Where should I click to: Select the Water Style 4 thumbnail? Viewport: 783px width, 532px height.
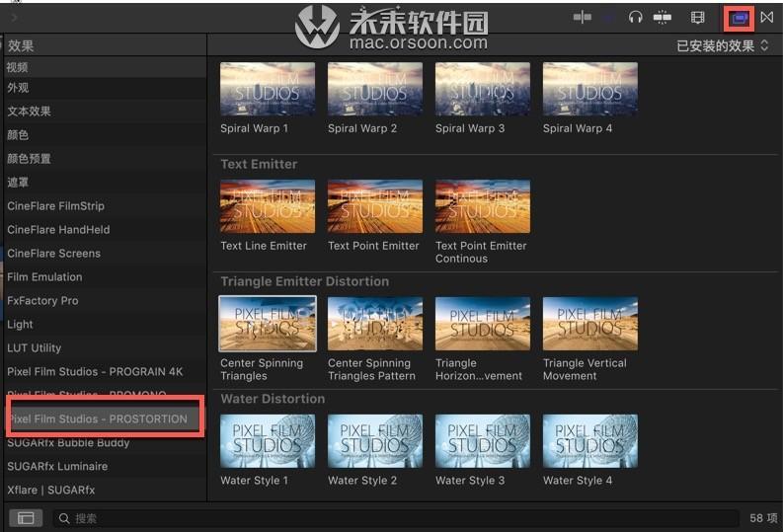click(590, 440)
